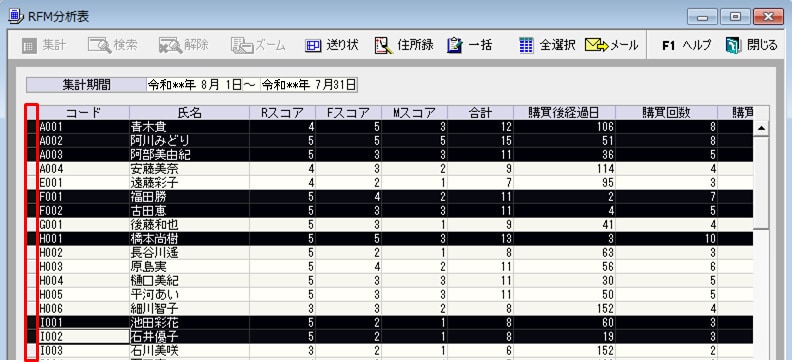Click the 閉じる door icon

point(732,45)
